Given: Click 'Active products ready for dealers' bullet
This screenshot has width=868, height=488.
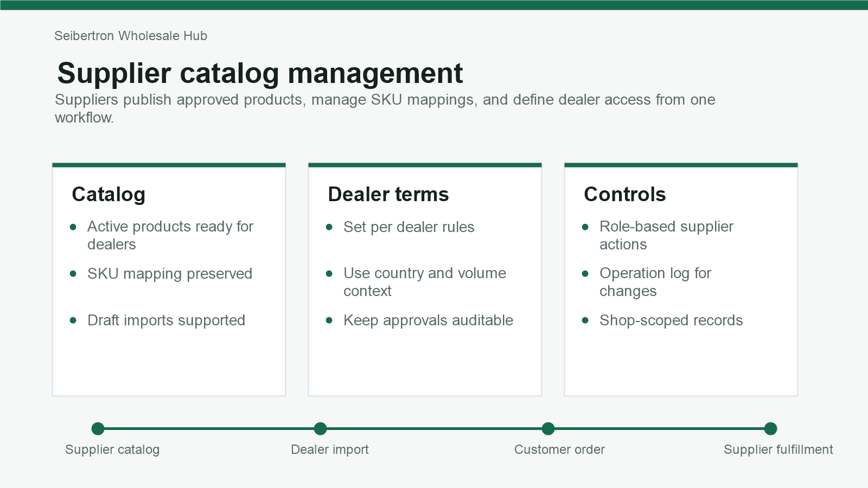Looking at the screenshot, I should (170, 235).
